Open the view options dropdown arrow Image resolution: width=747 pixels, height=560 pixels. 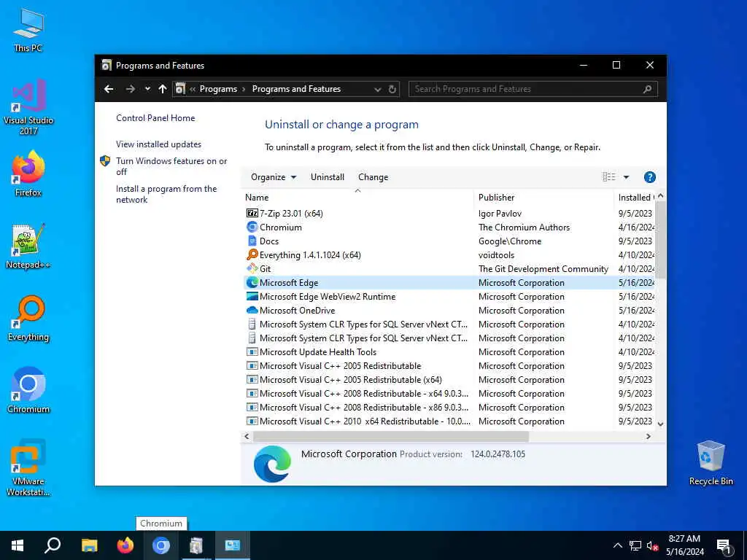(x=626, y=177)
